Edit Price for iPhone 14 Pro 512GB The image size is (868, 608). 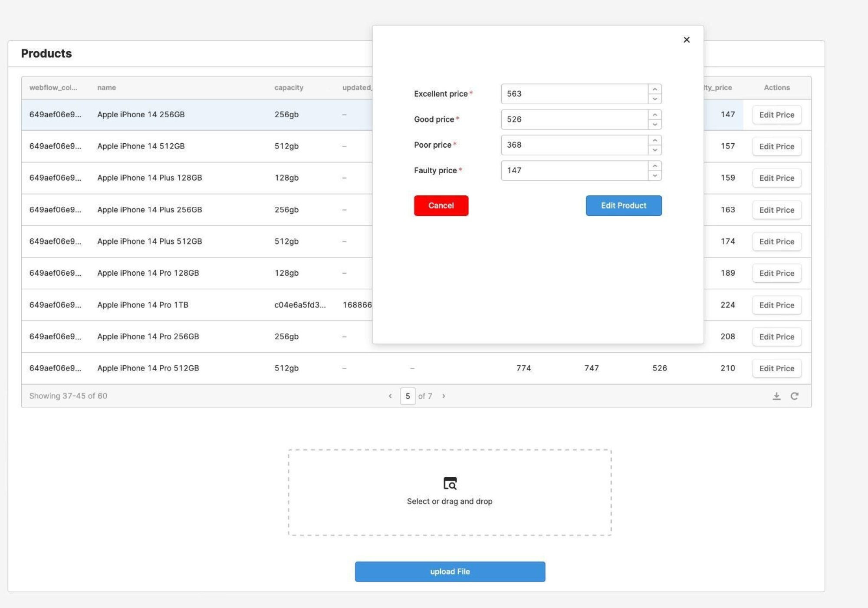[x=776, y=368]
